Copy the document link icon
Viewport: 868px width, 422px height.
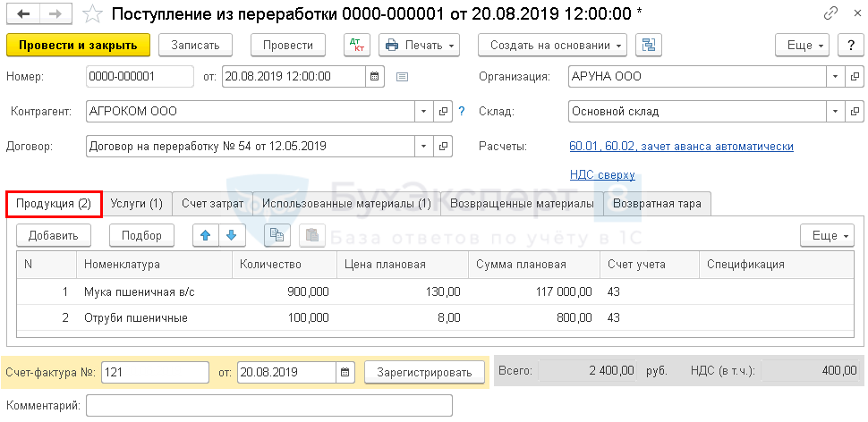click(832, 14)
